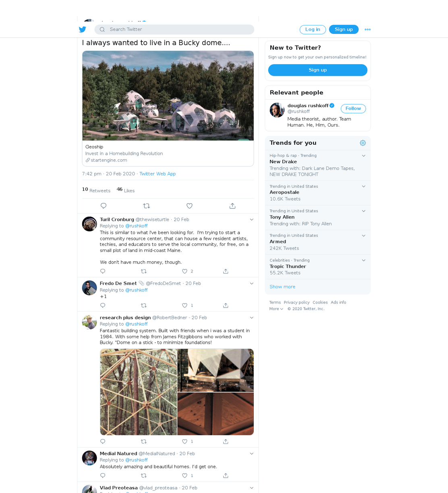Expand options on Turil Cronburg's tweet
The width and height of the screenshot is (448, 493).
251,220
